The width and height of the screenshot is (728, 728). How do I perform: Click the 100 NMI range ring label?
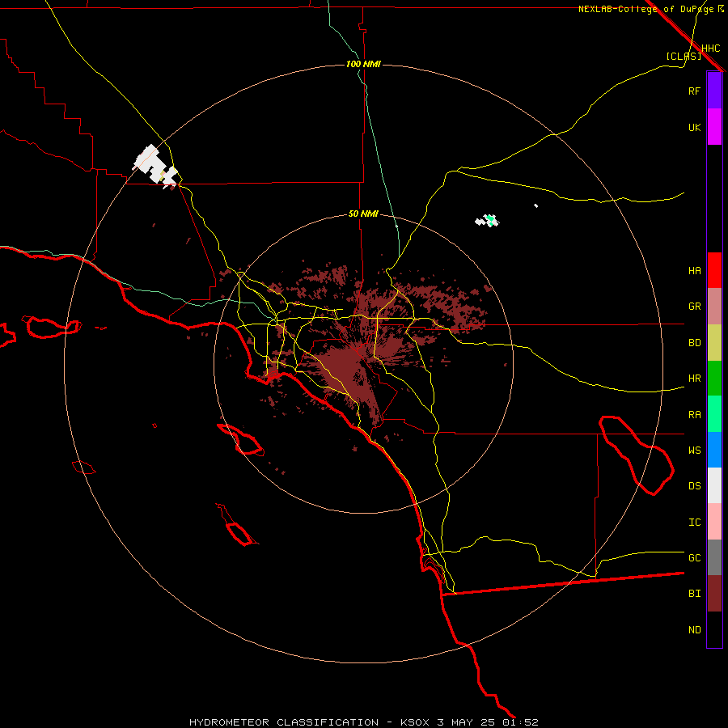363,64
